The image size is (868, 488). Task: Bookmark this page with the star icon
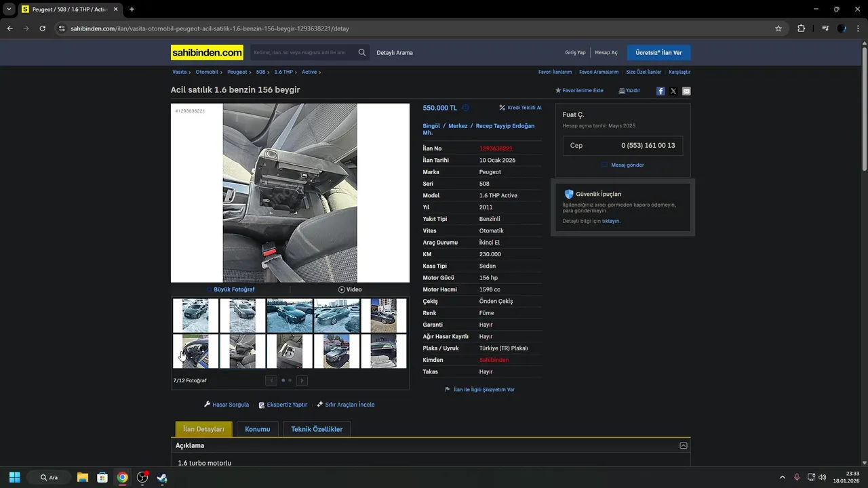point(778,28)
